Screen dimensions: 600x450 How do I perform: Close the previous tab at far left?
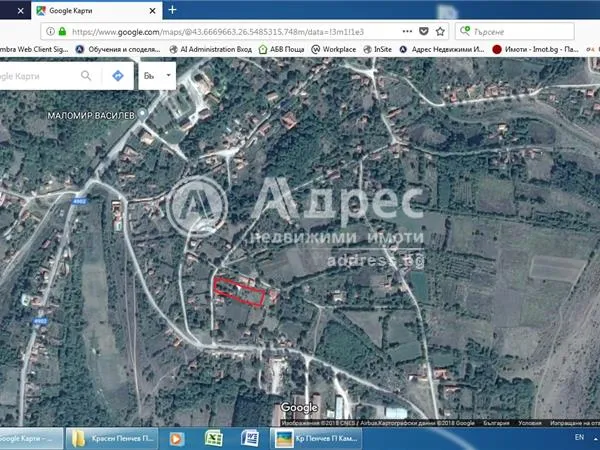(21, 11)
